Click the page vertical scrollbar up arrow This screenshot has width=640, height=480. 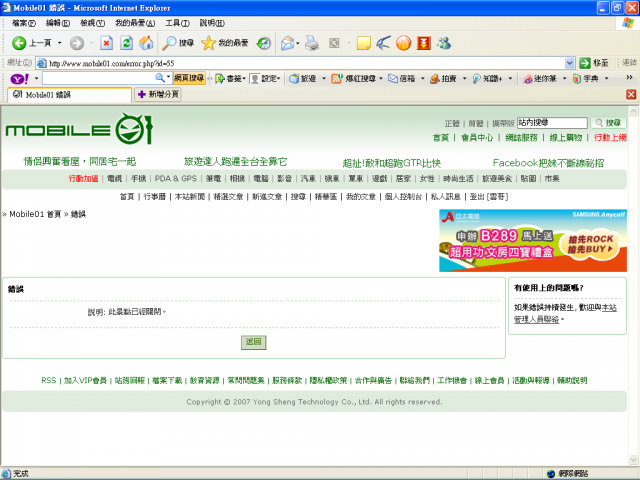pos(633,111)
